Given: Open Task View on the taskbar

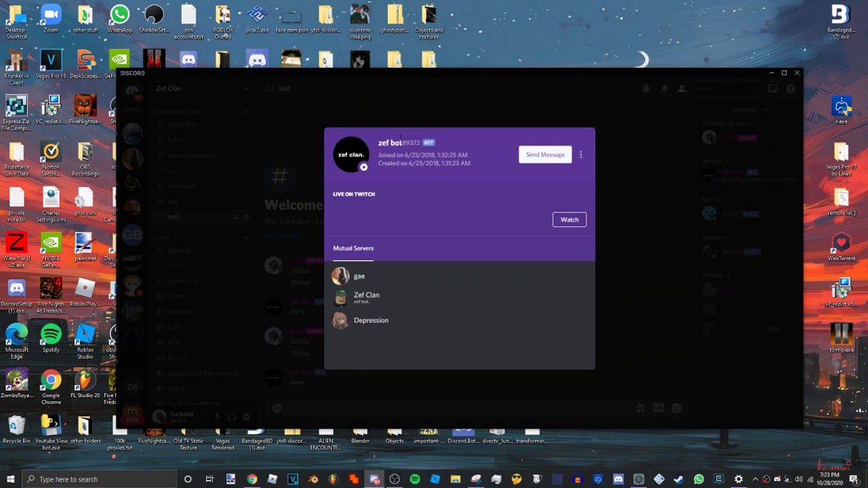Looking at the screenshot, I should (x=210, y=479).
